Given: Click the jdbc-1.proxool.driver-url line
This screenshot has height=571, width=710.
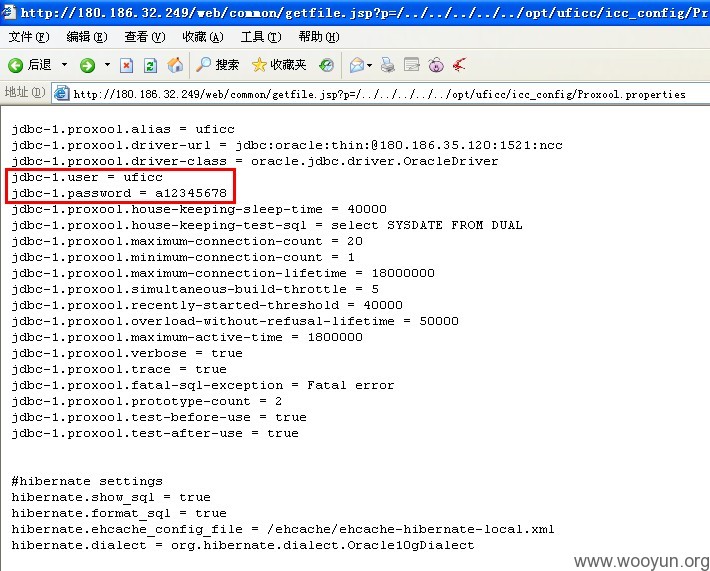Looking at the screenshot, I should (x=287, y=145).
